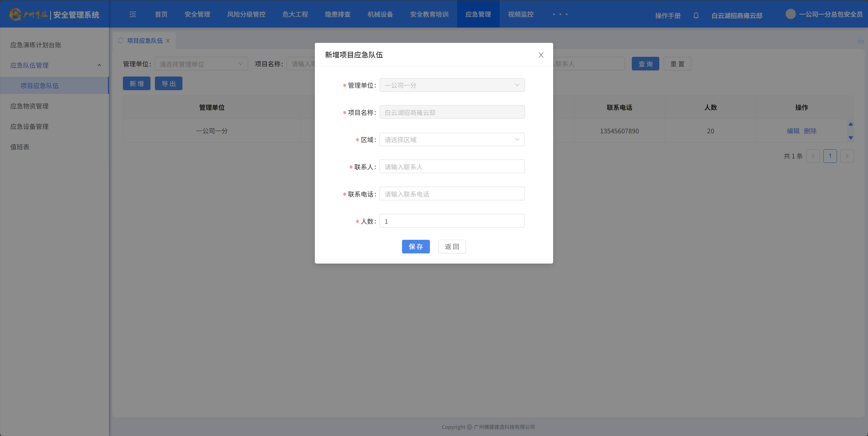Click the 返回 button
This screenshot has width=868, height=436.
tap(452, 247)
